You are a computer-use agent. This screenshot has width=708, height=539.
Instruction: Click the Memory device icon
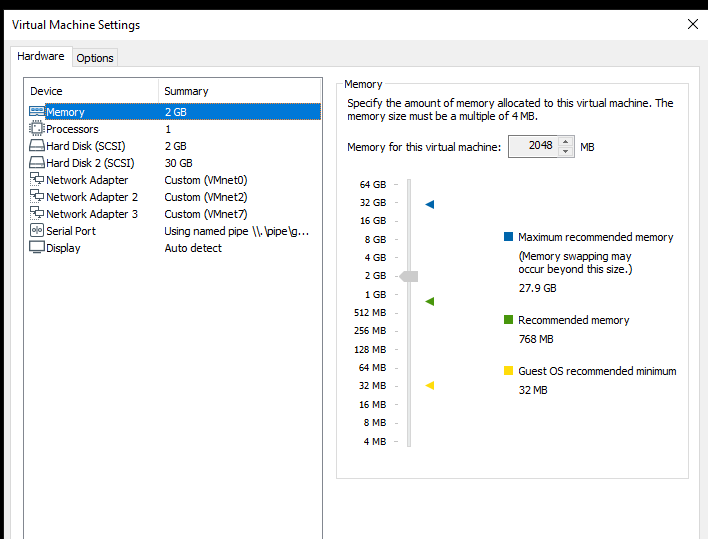click(37, 112)
